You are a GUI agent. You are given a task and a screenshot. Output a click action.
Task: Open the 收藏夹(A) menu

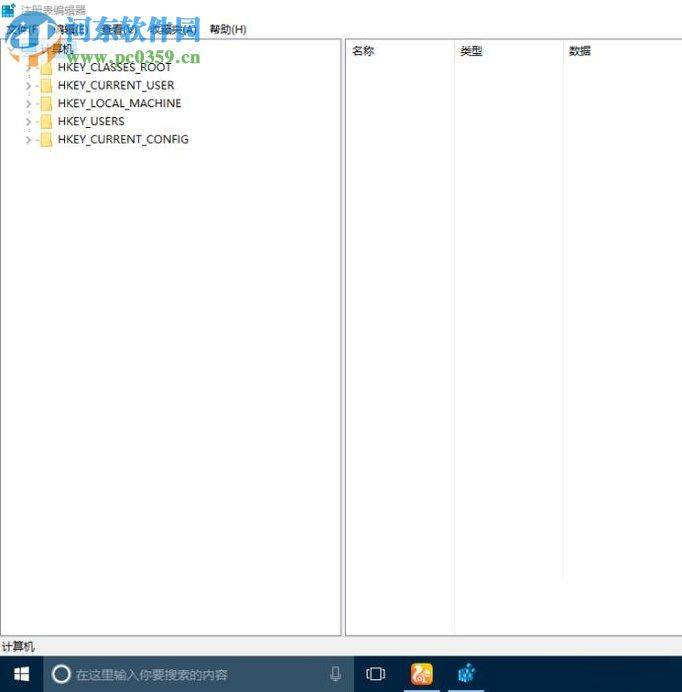tap(173, 30)
